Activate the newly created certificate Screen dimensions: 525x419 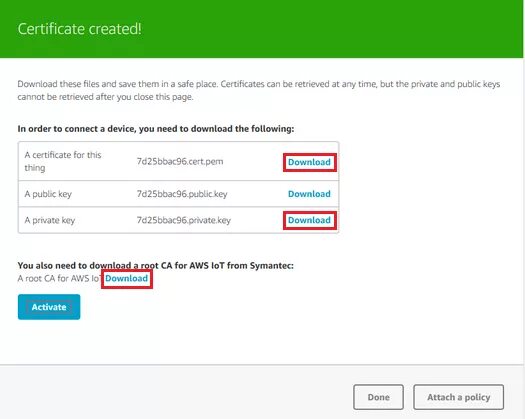49,307
